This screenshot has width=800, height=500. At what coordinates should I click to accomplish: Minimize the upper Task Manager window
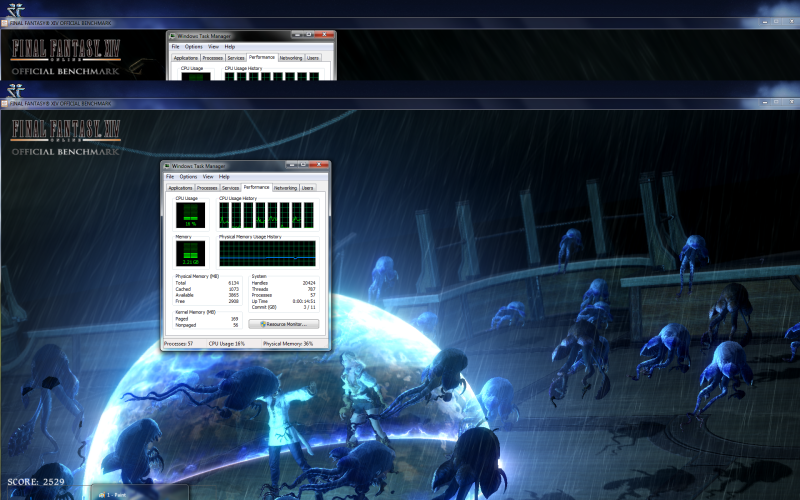coord(297,35)
